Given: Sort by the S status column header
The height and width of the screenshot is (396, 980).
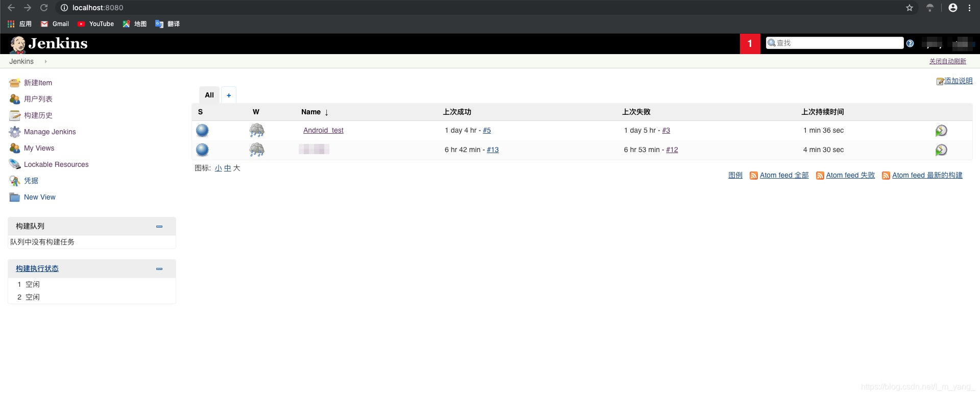Looking at the screenshot, I should 200,112.
